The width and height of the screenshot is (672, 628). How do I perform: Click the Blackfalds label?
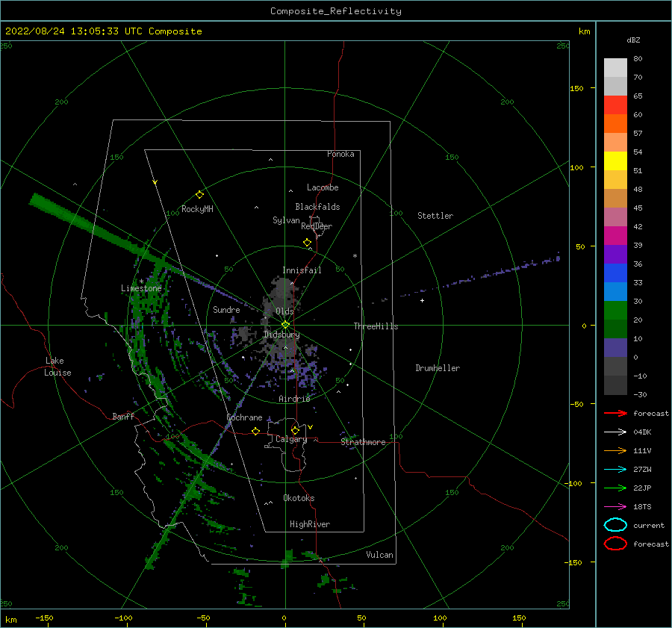(317, 207)
